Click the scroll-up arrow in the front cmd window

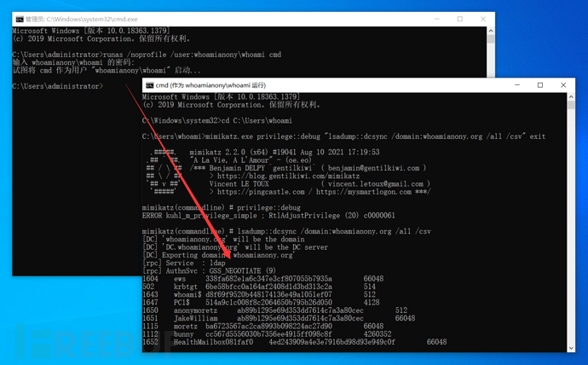[x=571, y=96]
